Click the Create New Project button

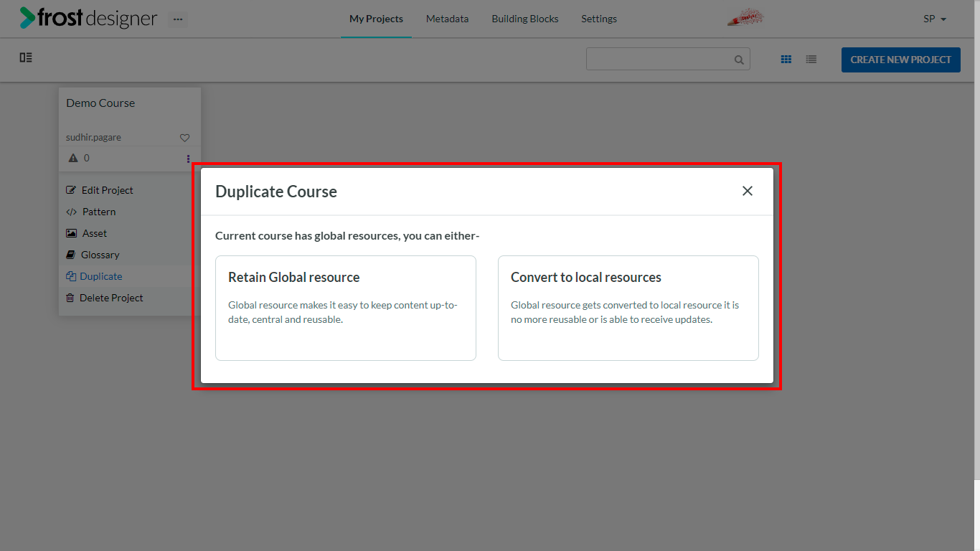(x=901, y=60)
